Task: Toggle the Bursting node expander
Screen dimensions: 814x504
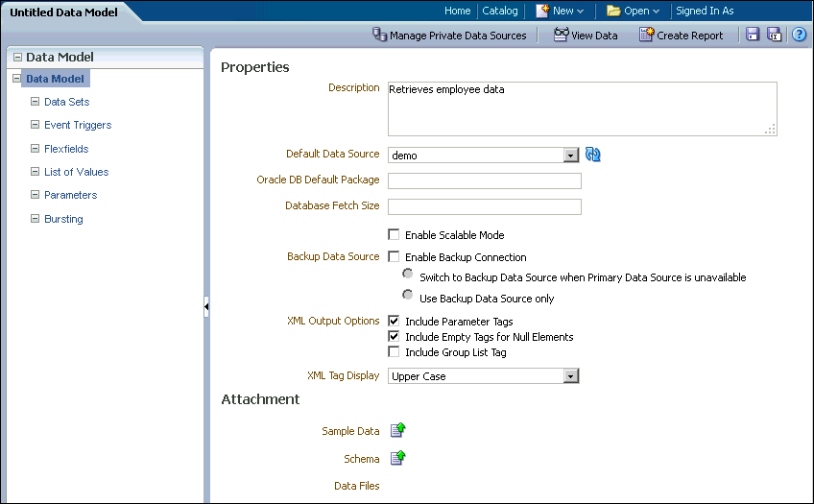Action: [x=35, y=219]
